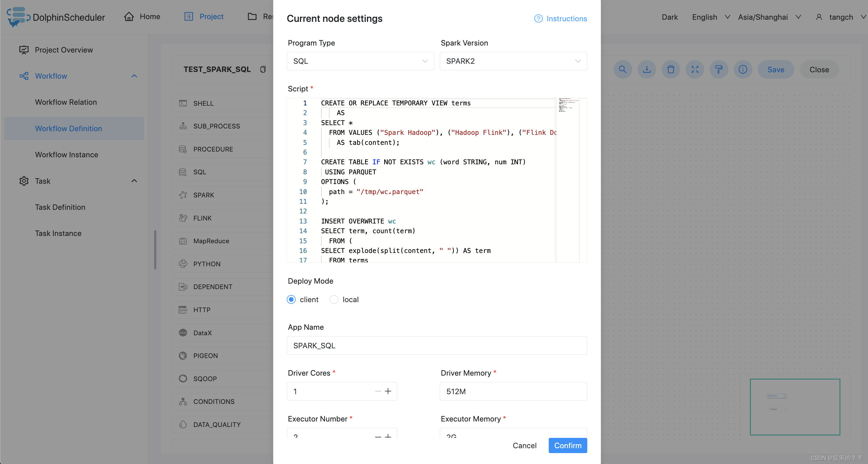Click the Workflow Relation menu item
Screen dimensions: 868x464
(66, 102)
